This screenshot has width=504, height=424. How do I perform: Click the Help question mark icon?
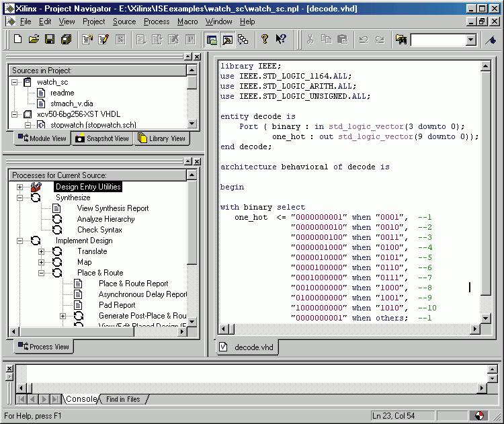[265, 40]
